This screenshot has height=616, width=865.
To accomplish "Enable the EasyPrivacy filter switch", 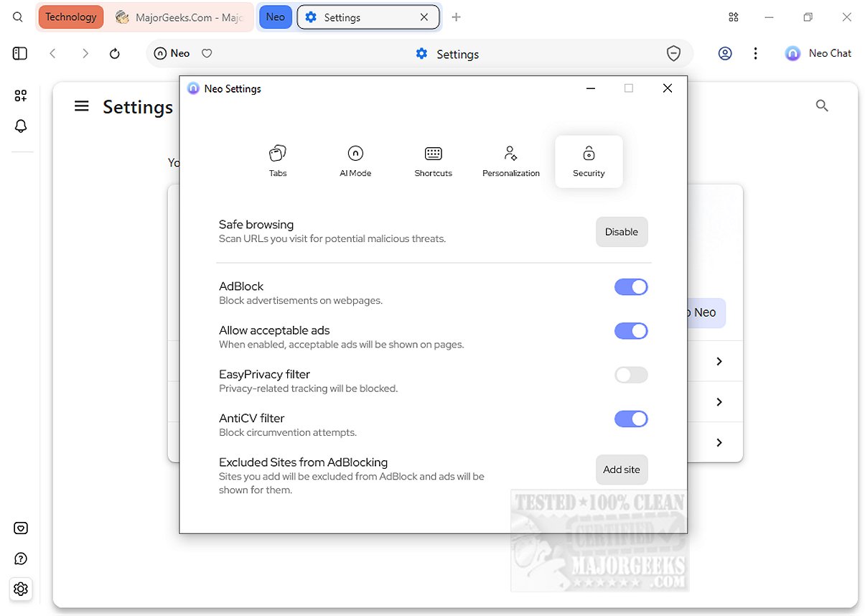I will click(631, 375).
